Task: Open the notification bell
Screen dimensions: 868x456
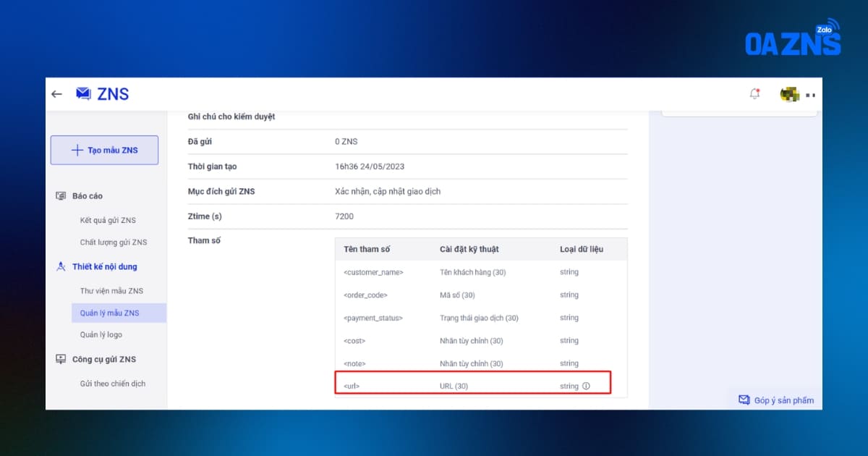Action: (754, 94)
